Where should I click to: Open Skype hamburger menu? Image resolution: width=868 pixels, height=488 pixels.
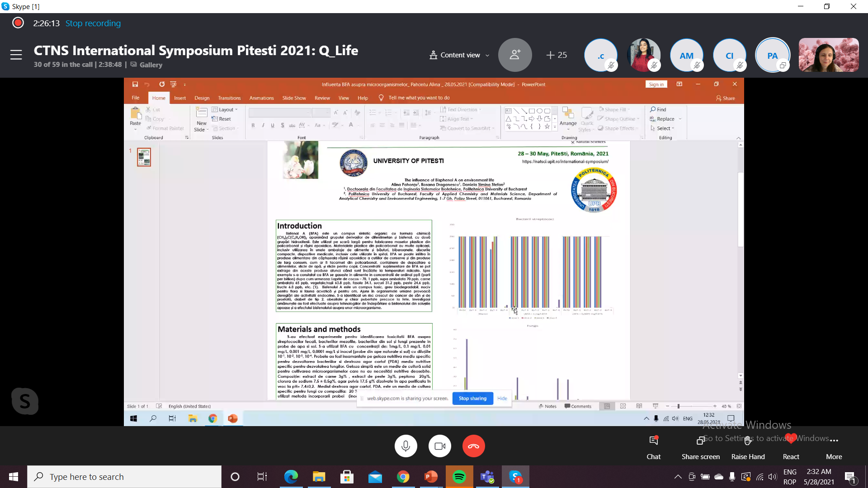tap(16, 55)
